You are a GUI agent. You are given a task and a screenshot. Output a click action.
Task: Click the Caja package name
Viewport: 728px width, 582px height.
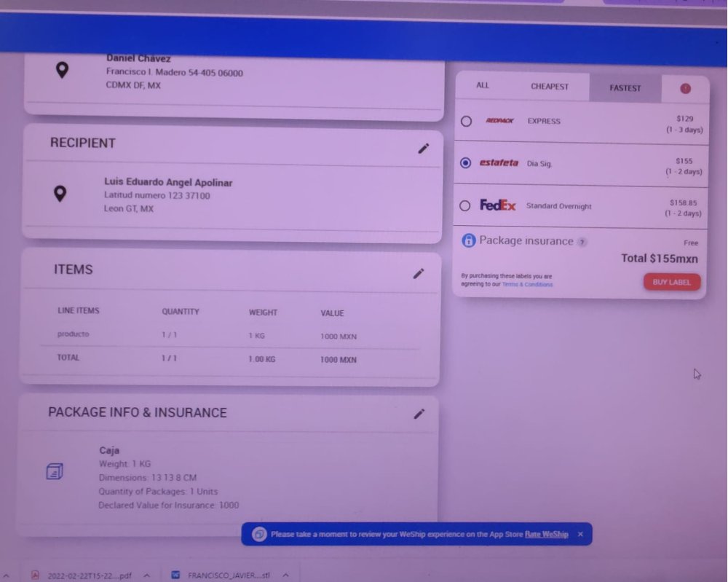coord(109,450)
